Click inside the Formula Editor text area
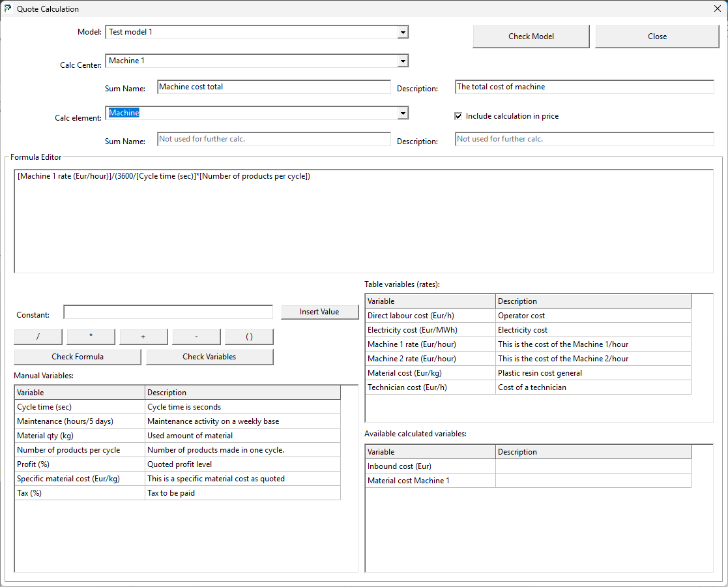The width and height of the screenshot is (728, 587). pyautogui.click(x=363, y=222)
